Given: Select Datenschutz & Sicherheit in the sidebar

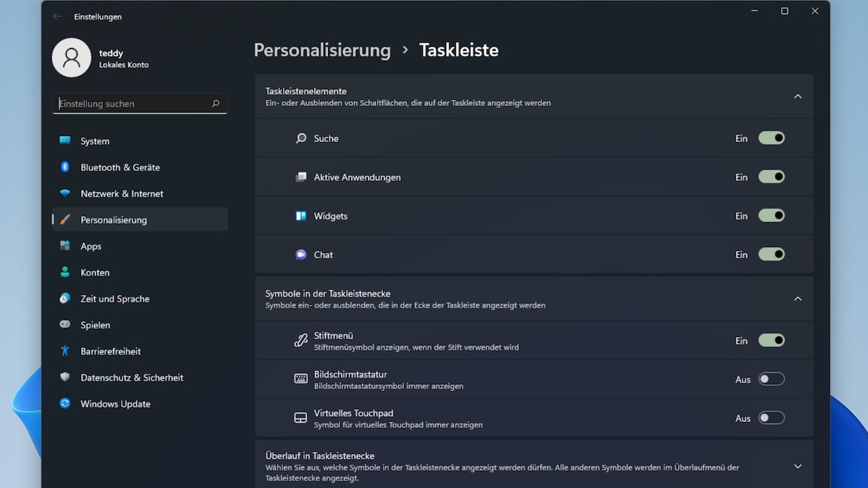Looking at the screenshot, I should [x=131, y=377].
